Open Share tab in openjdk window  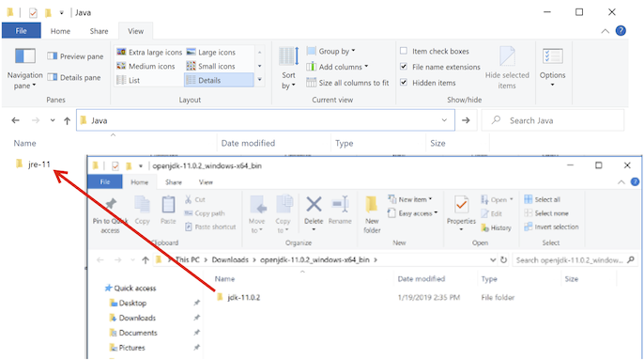coord(174,181)
